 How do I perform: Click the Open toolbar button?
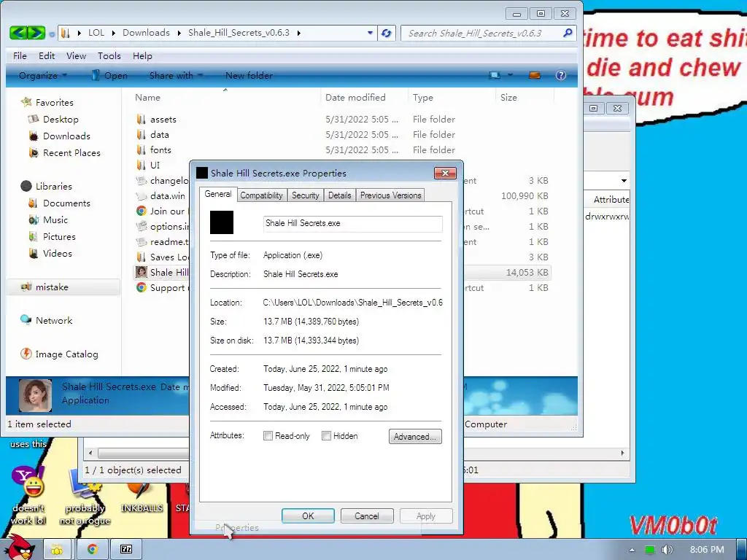tap(109, 75)
